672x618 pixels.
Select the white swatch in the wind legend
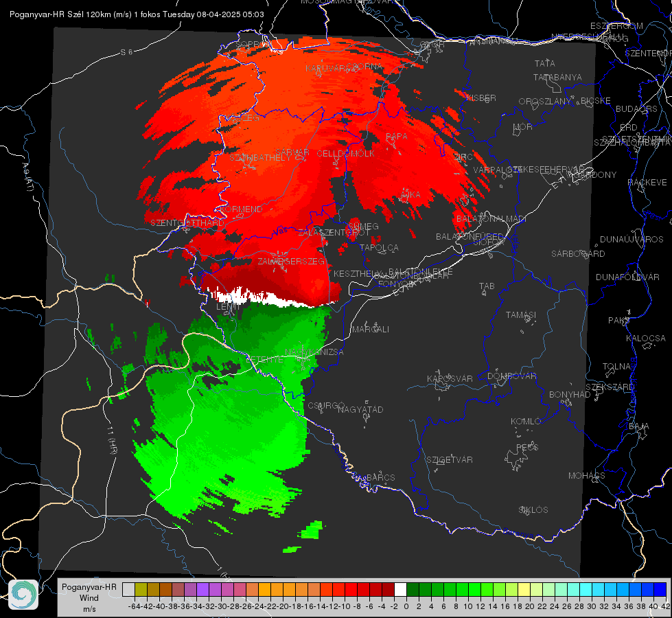click(400, 590)
